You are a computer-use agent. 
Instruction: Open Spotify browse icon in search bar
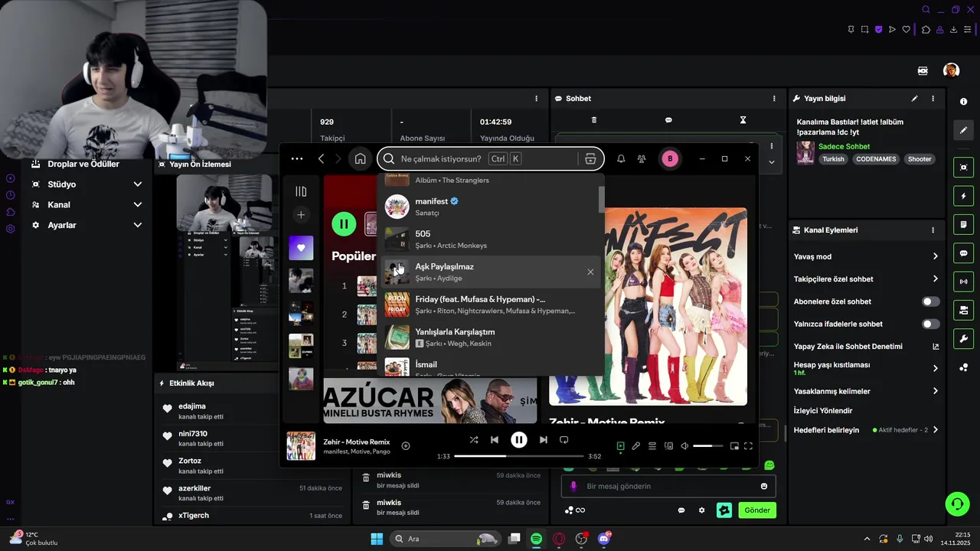coord(590,159)
